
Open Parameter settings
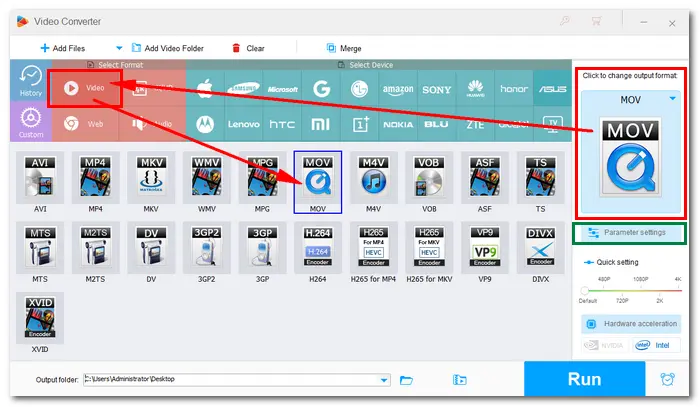tap(629, 233)
